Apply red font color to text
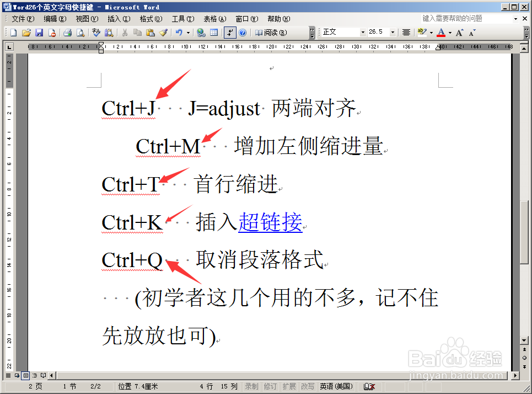 click(441, 32)
